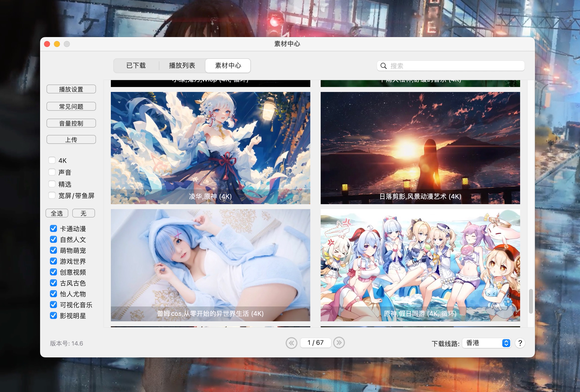The height and width of the screenshot is (392, 580).
Task: Select the 素材中心 tab
Action: coord(228,65)
